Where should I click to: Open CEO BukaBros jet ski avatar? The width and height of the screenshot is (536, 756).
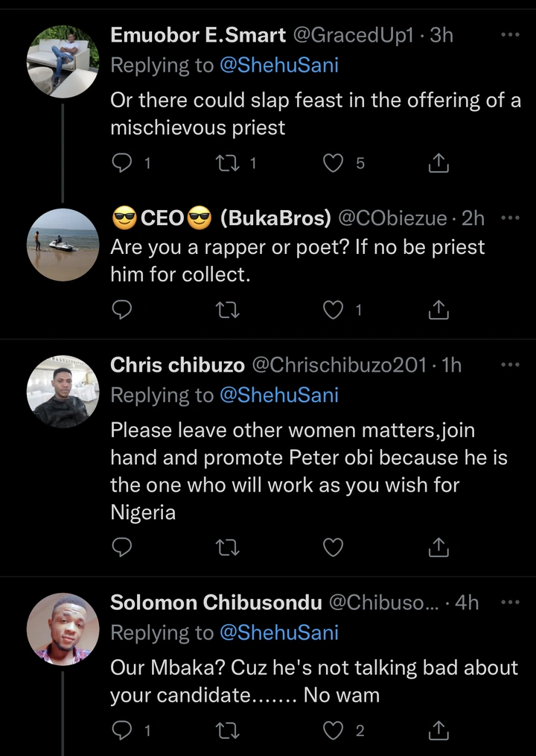pos(63,244)
